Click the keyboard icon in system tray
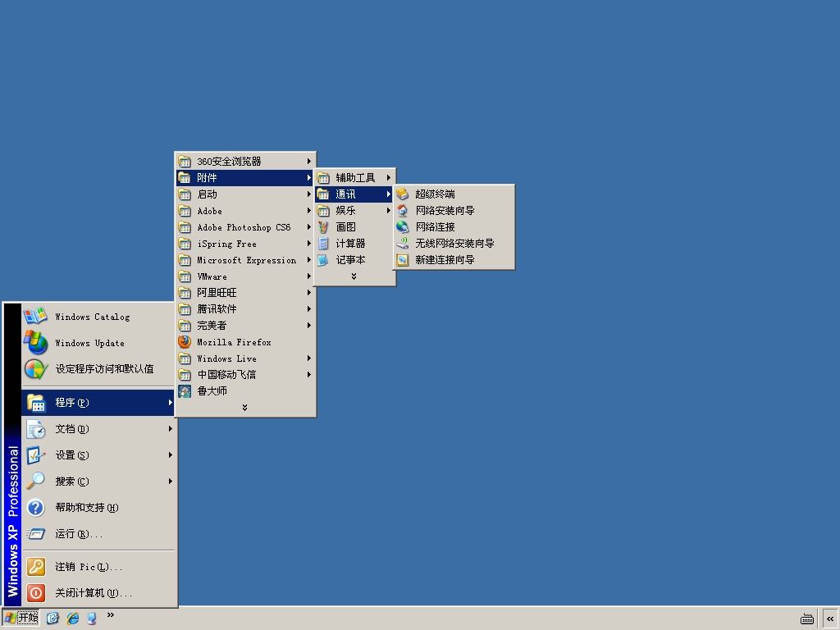 pos(807,619)
